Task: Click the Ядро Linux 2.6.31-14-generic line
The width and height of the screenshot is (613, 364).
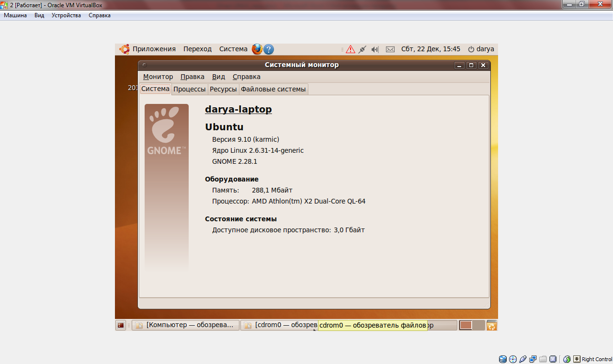Action: coord(258,150)
